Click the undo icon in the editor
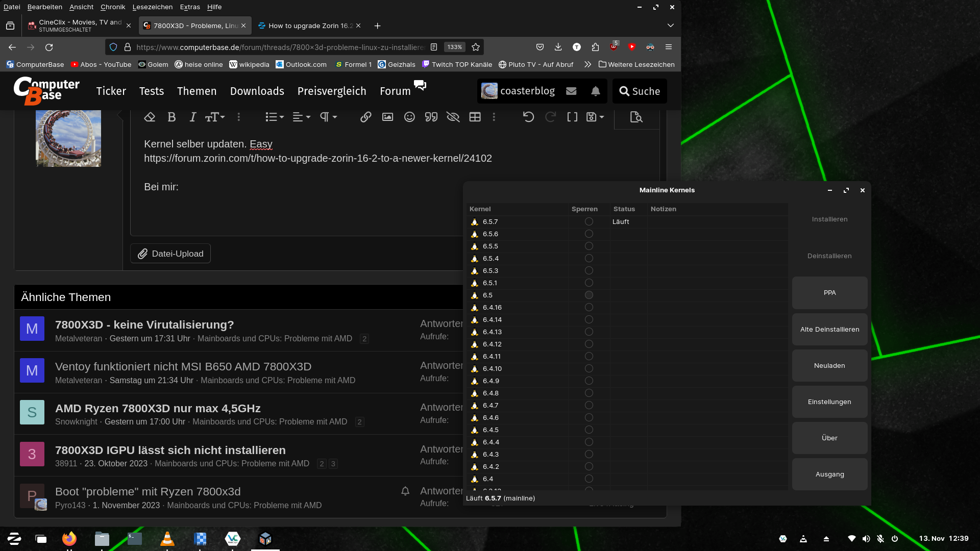The image size is (980, 551). coord(528,117)
